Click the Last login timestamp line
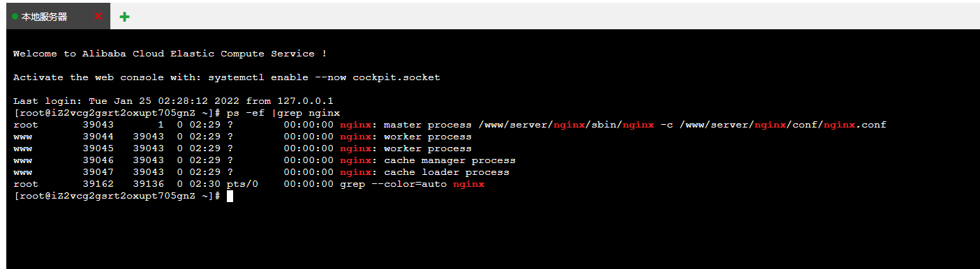Viewport: 980px width, 269px height. (x=174, y=101)
